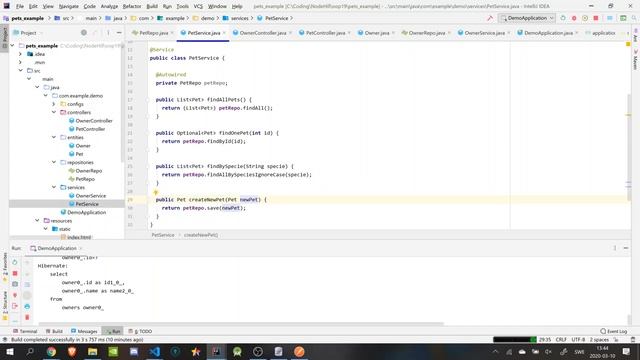Open the IntelliJ IDEA taskbar icon

click(216, 351)
